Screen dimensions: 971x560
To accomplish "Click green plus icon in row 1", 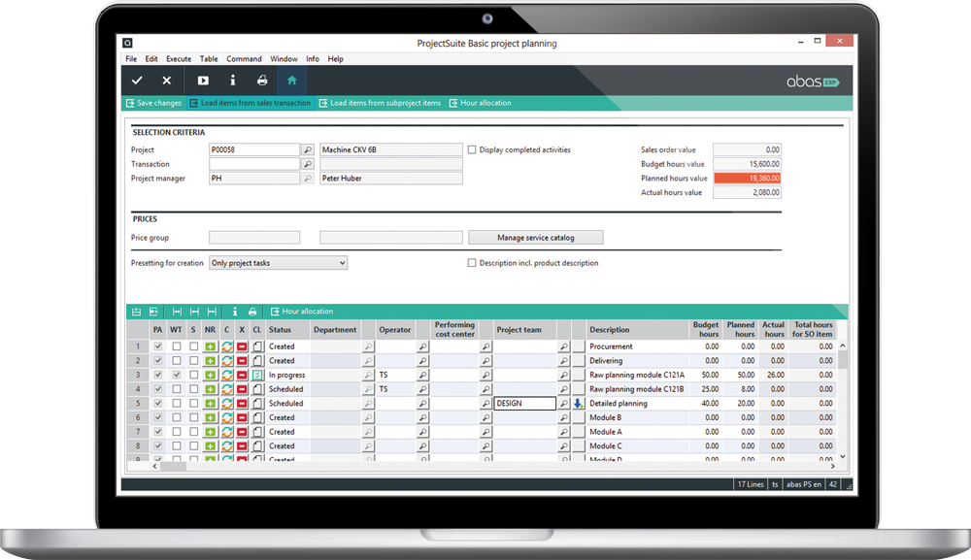I will 210,346.
